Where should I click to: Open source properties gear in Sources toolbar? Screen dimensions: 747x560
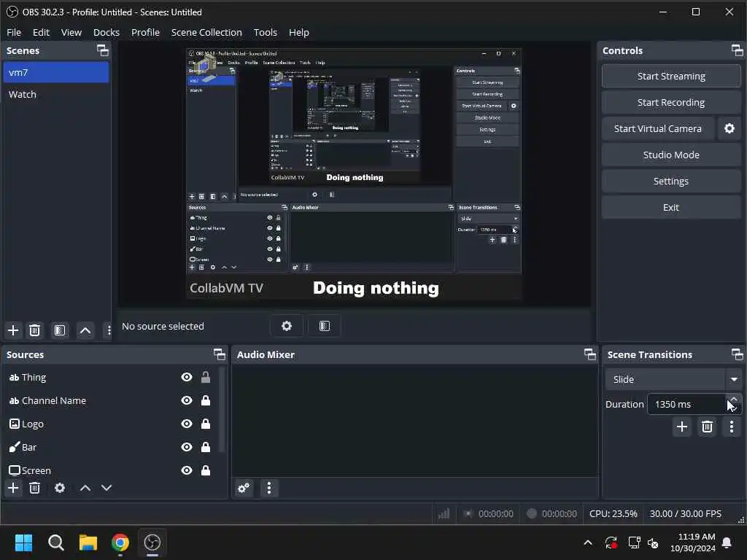pos(60,488)
